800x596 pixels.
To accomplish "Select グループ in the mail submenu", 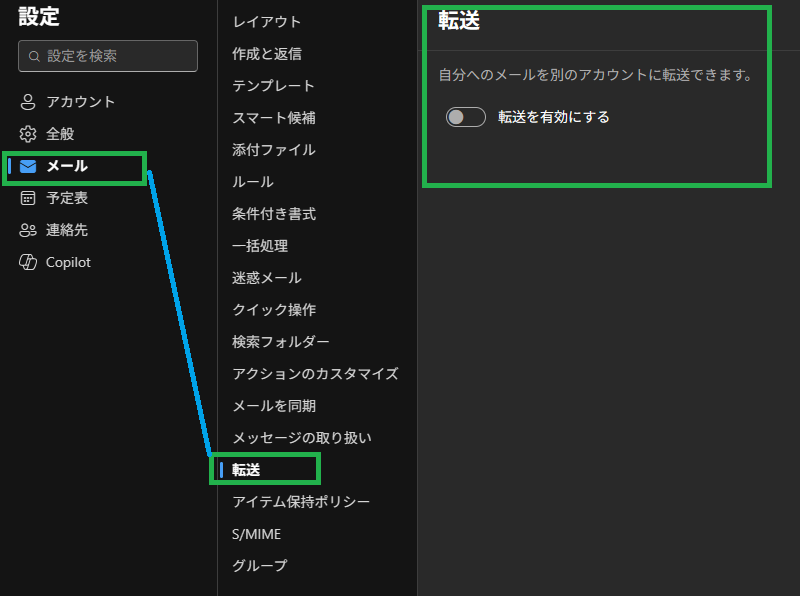I will point(260,566).
